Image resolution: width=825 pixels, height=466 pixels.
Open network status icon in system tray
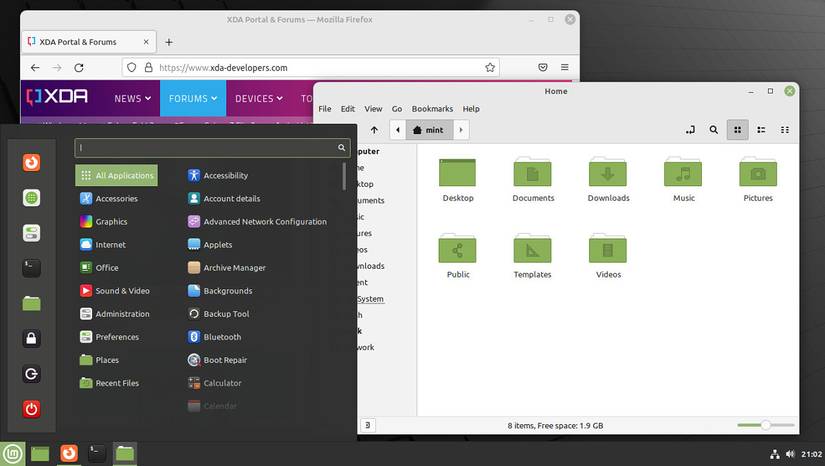tap(775, 454)
